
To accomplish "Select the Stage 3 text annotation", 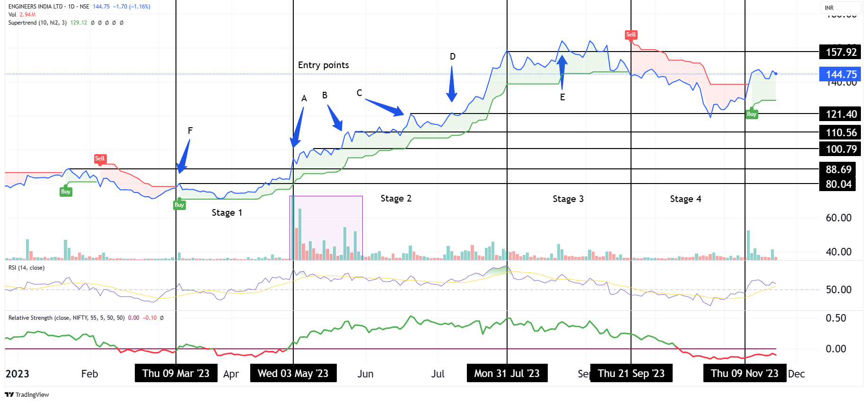I will 568,199.
